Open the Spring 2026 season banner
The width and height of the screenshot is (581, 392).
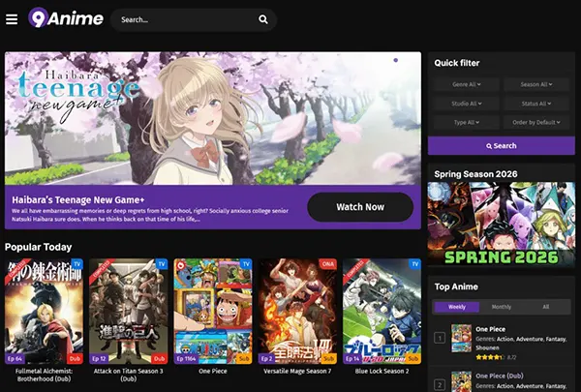(502, 224)
